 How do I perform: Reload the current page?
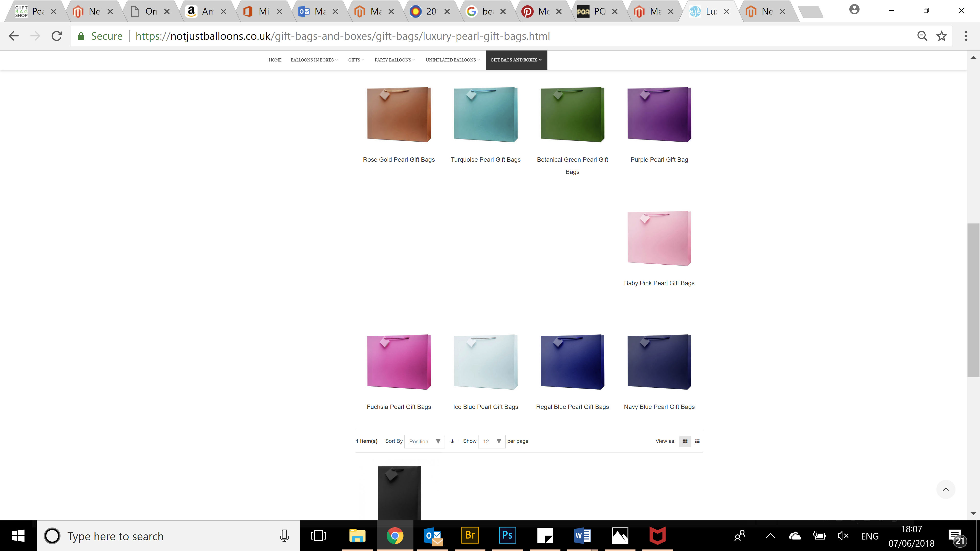click(x=57, y=36)
